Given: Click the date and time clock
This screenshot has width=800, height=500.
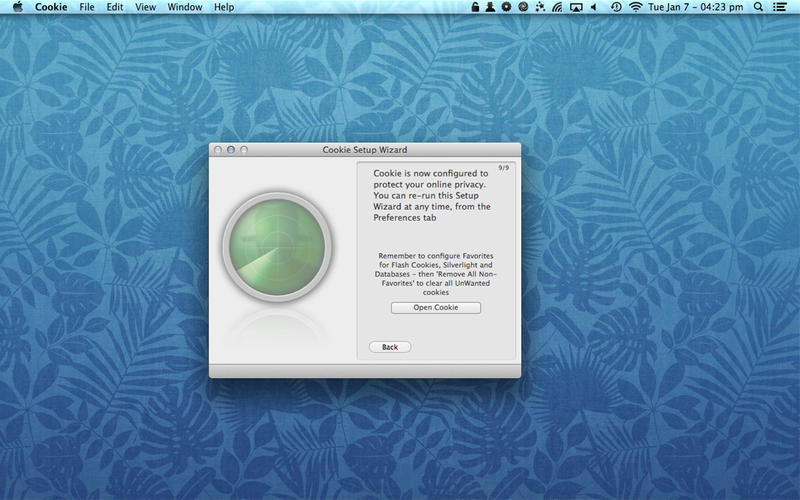Looking at the screenshot, I should pyautogui.click(x=695, y=7).
